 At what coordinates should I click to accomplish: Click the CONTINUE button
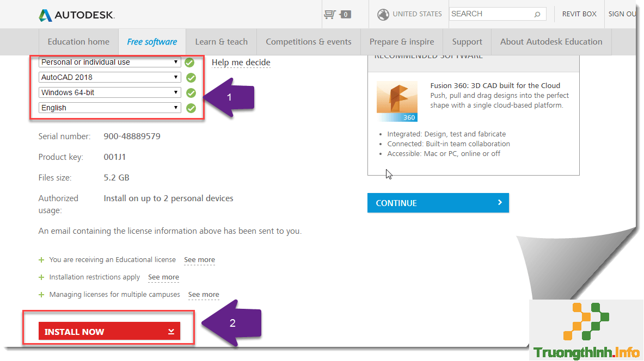click(x=438, y=203)
